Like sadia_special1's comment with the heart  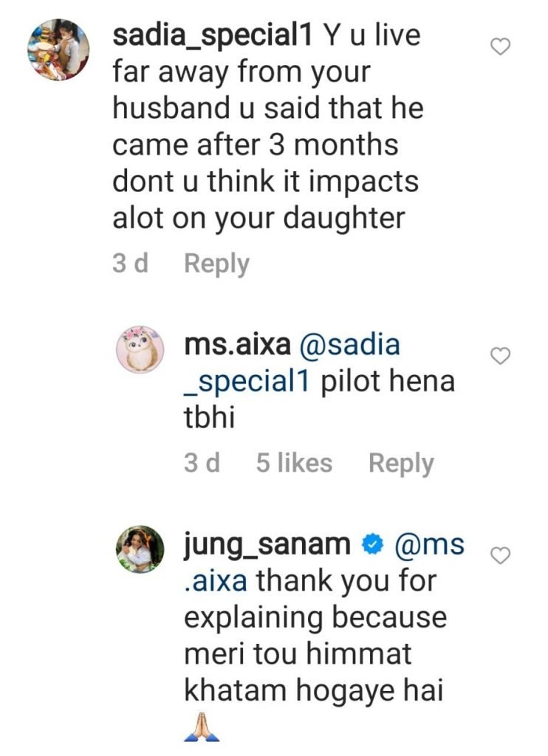pos(501,47)
